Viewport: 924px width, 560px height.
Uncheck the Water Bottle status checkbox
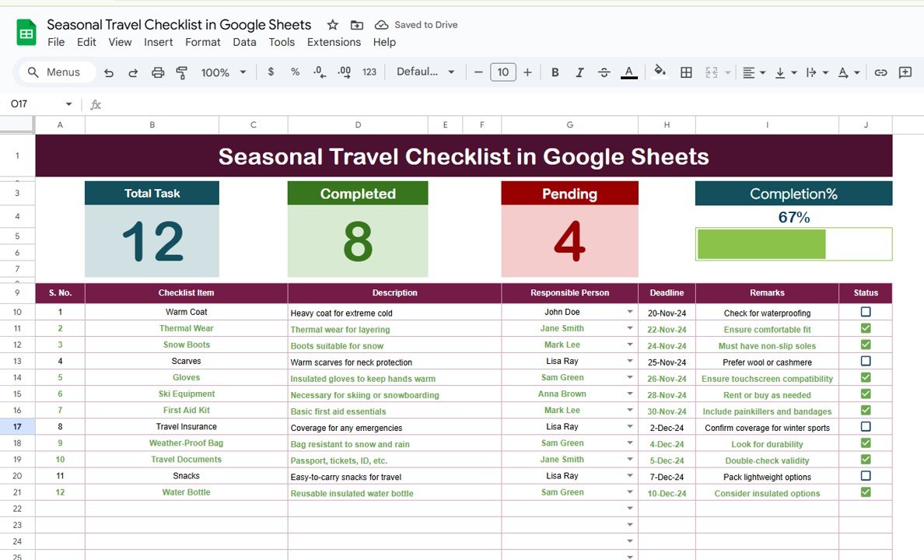coord(865,492)
